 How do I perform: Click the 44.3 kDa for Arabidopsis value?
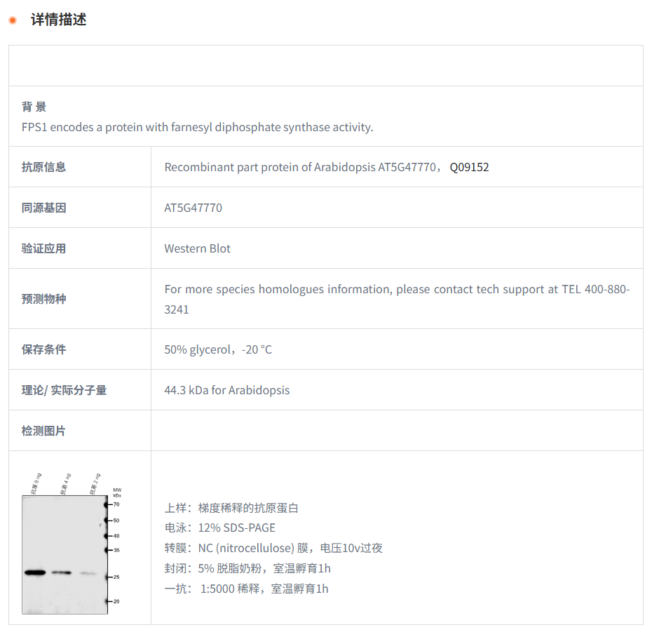coord(226,390)
